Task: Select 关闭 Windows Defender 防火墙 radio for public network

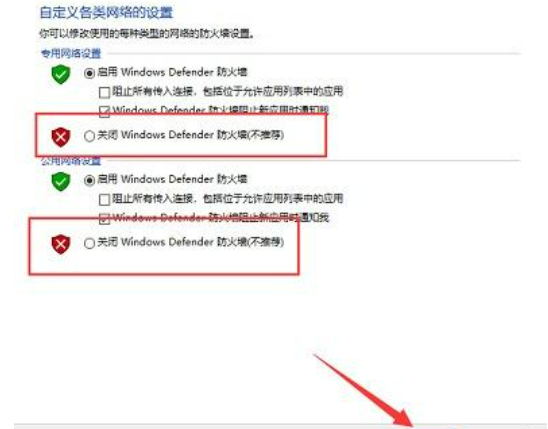Action: click(x=89, y=243)
